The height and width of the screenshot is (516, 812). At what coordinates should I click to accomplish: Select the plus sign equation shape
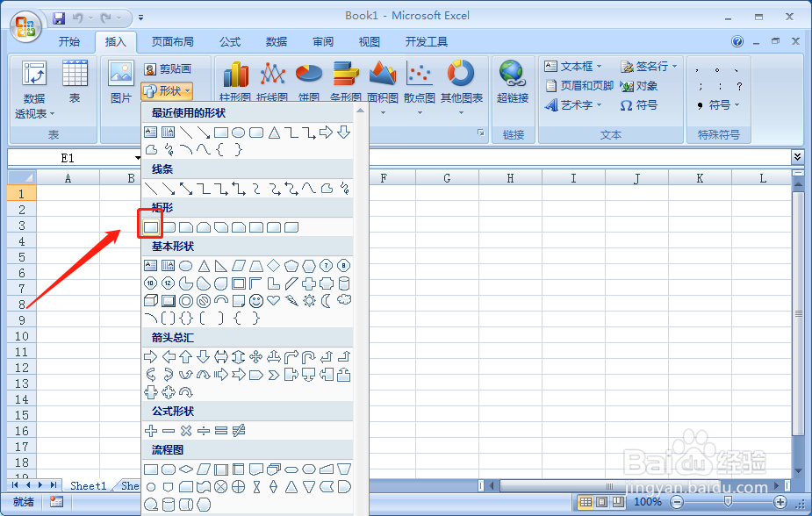[151, 430]
